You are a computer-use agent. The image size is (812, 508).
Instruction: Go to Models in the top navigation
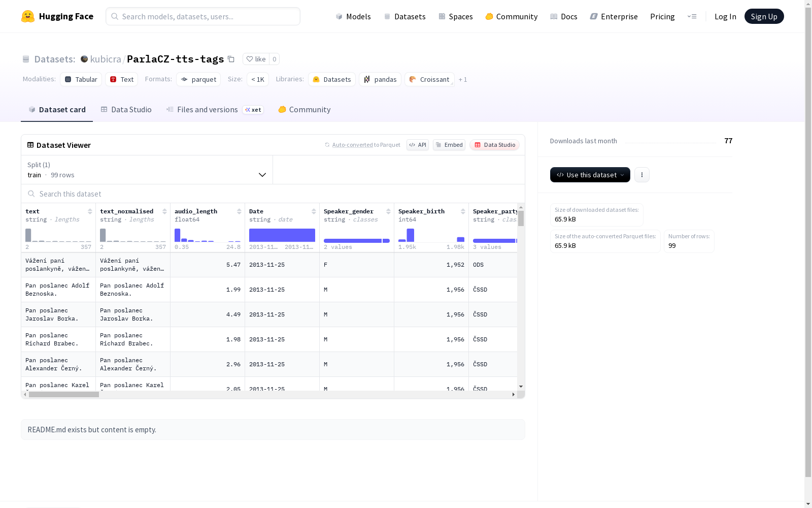click(x=353, y=16)
